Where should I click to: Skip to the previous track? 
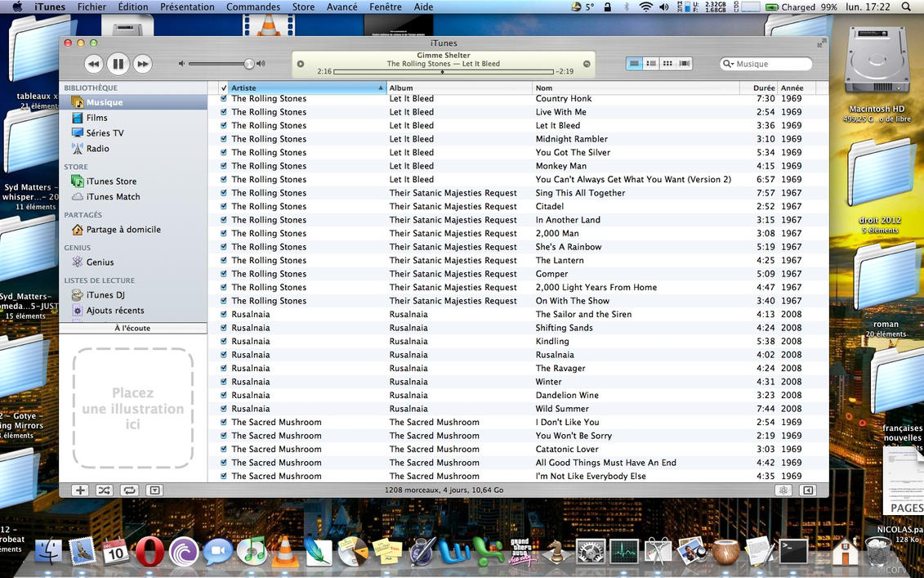94,64
